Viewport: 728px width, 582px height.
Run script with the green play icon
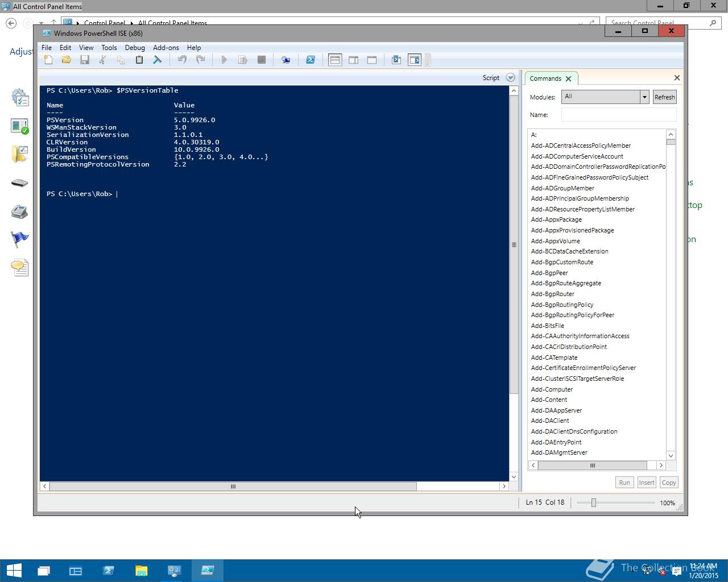click(x=224, y=60)
